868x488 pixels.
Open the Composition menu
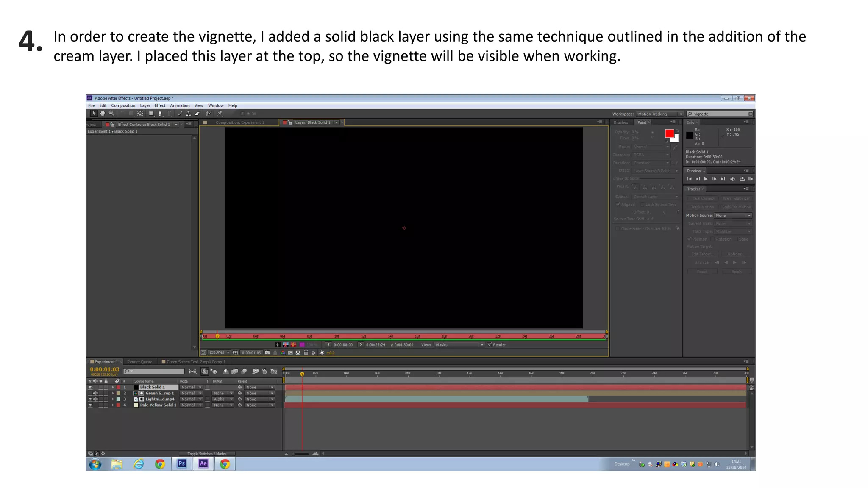(123, 105)
